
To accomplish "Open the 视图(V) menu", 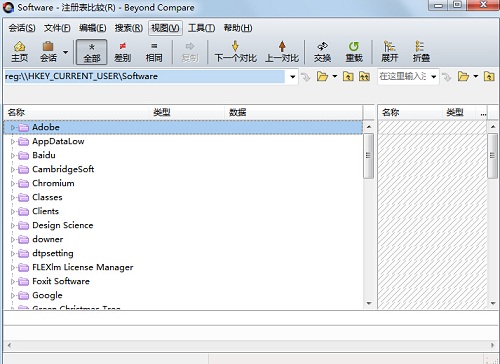I will [x=165, y=28].
